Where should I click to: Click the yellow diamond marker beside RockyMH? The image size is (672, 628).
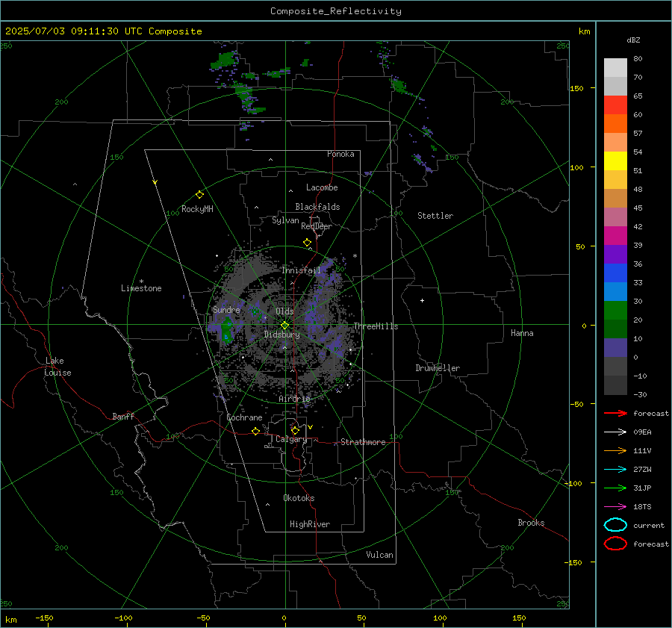click(199, 195)
